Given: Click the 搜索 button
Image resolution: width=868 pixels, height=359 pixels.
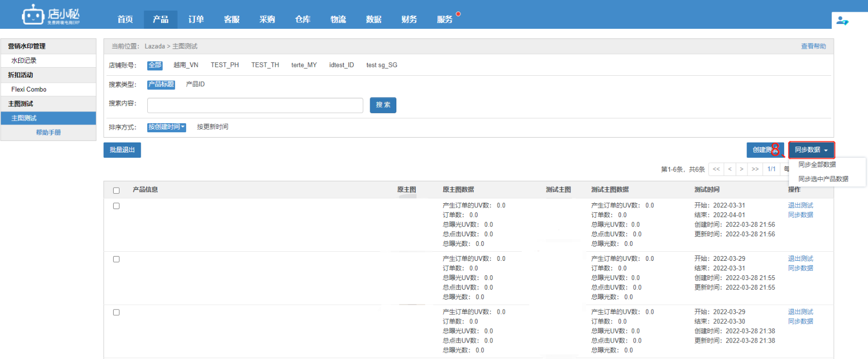Looking at the screenshot, I should click(383, 105).
